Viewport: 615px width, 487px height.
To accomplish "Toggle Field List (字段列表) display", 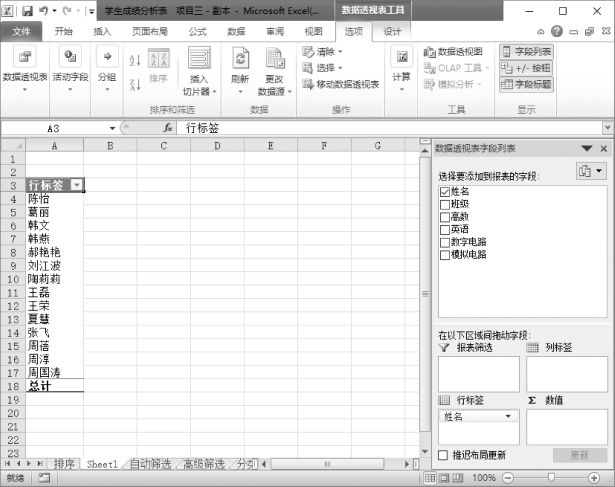I will coord(526,51).
